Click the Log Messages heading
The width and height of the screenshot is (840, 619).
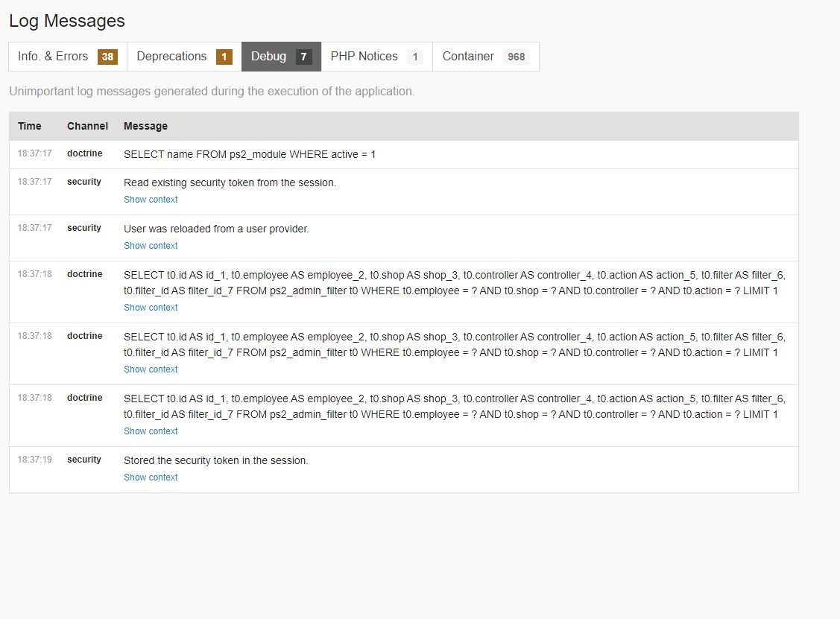(67, 21)
